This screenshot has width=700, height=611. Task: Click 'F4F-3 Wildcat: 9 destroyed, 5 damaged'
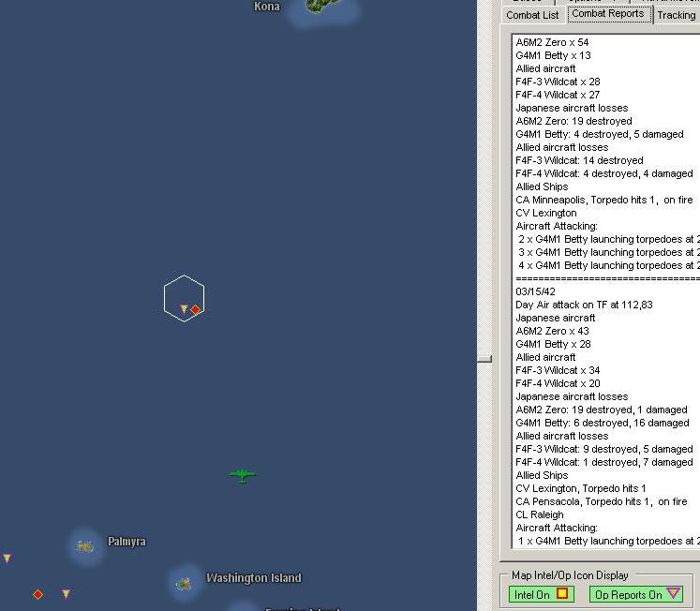click(604, 449)
